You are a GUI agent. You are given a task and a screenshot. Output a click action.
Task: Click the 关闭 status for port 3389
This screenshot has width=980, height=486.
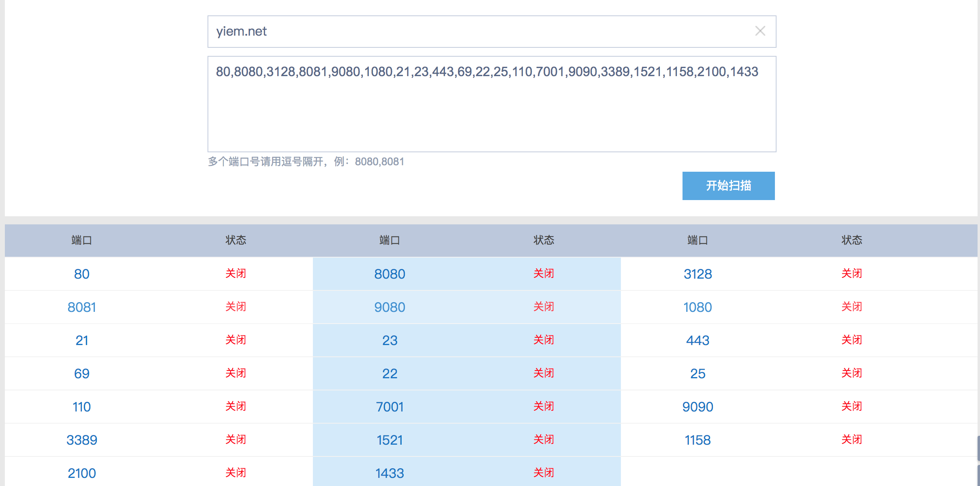coord(235,439)
